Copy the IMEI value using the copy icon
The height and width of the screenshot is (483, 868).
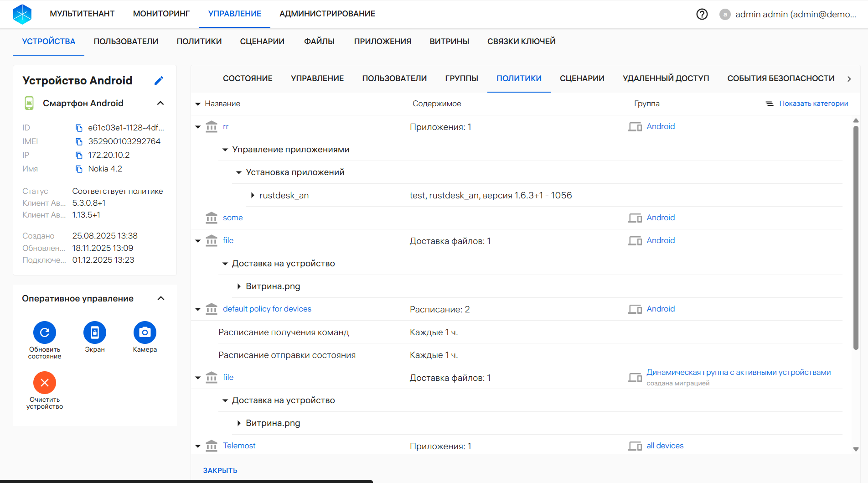click(x=79, y=142)
